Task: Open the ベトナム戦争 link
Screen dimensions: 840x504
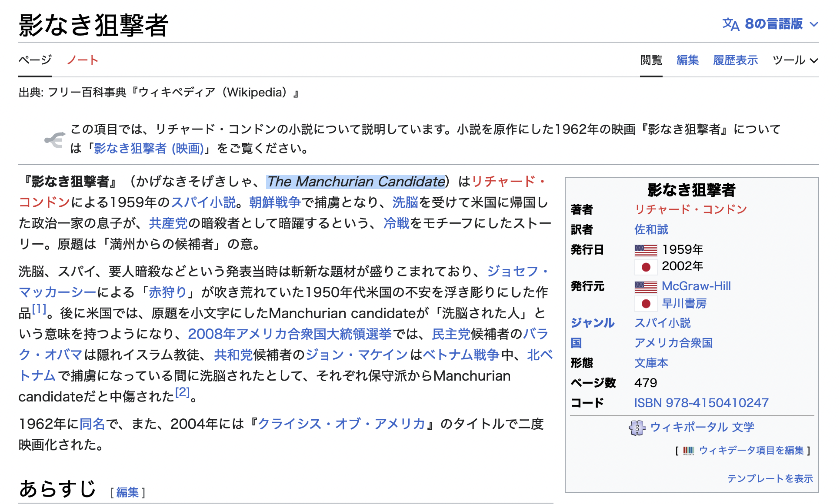Action: tap(461, 355)
